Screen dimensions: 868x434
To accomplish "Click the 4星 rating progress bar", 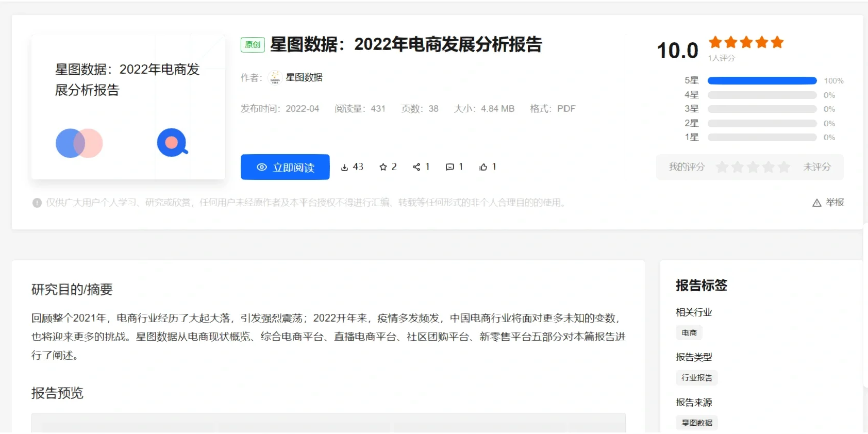I will (762, 95).
